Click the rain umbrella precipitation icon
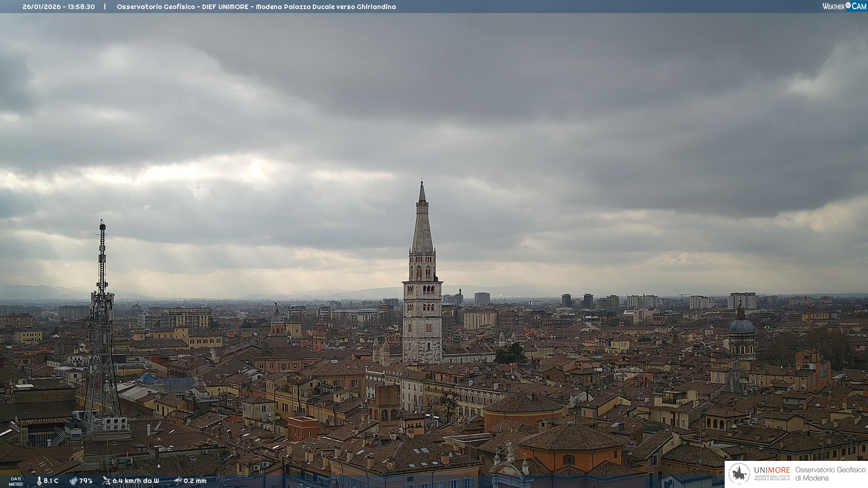This screenshot has width=868, height=488. click(178, 481)
